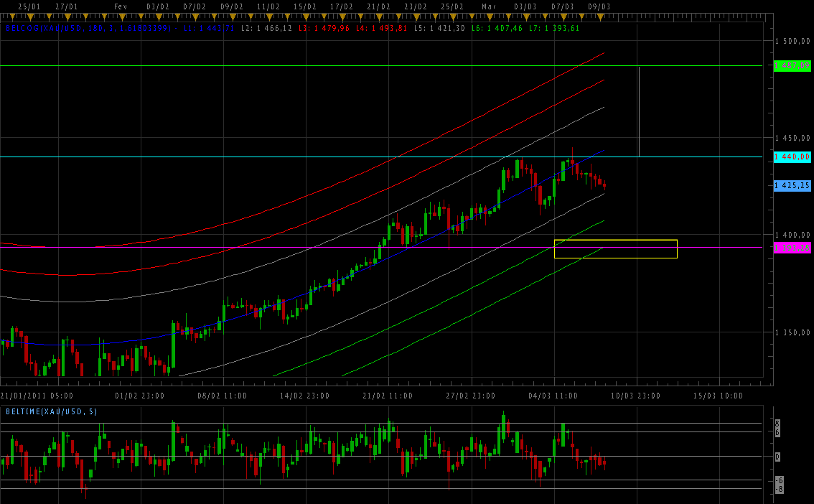The height and width of the screenshot is (504, 814).
Task: Click the blue 1 425,25 current price tag
Action: tap(792, 185)
